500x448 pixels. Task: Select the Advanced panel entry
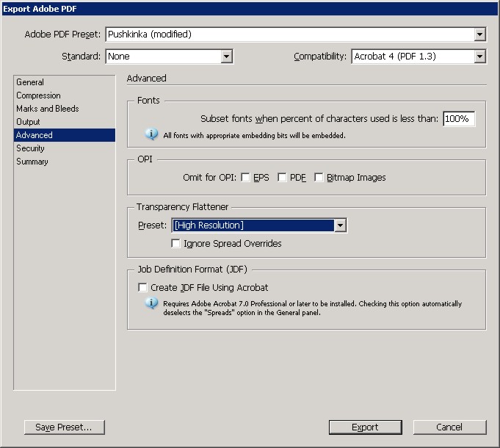click(65, 135)
